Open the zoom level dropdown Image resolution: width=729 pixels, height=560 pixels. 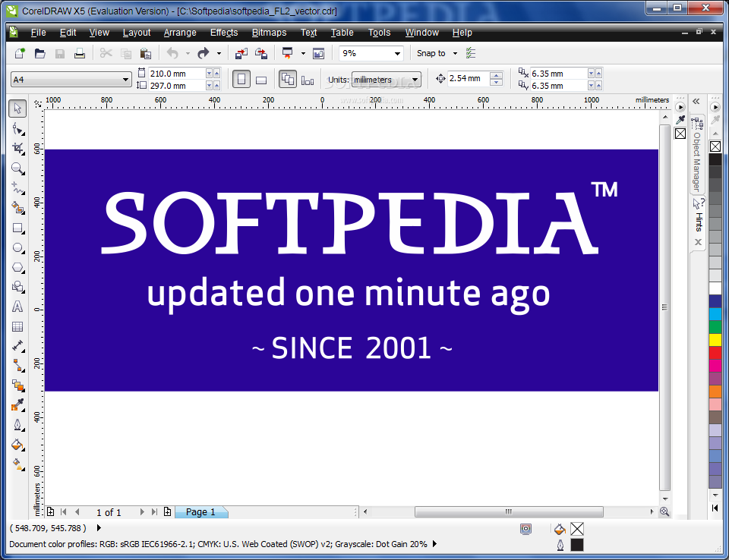[x=397, y=53]
